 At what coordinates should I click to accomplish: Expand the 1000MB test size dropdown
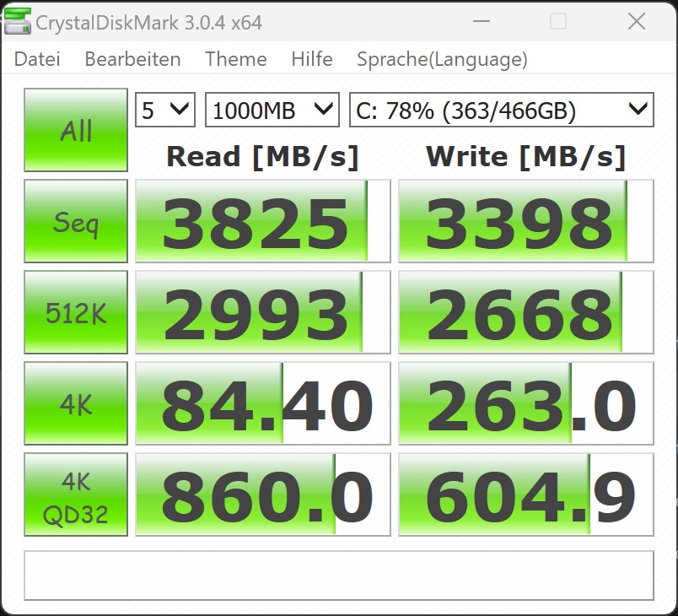(x=272, y=110)
